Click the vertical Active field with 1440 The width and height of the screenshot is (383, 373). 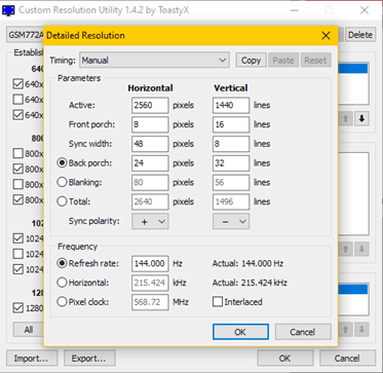tap(231, 105)
